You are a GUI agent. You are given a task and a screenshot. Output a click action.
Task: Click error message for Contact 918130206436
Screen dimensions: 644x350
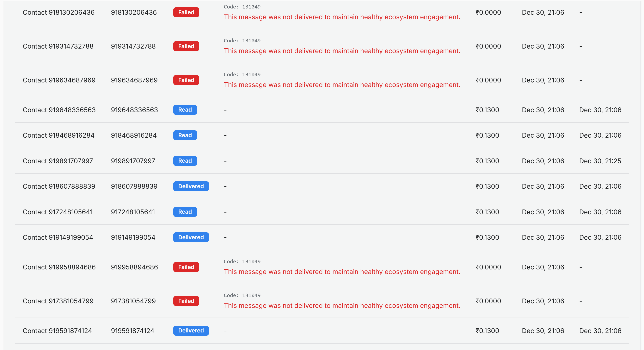click(342, 17)
